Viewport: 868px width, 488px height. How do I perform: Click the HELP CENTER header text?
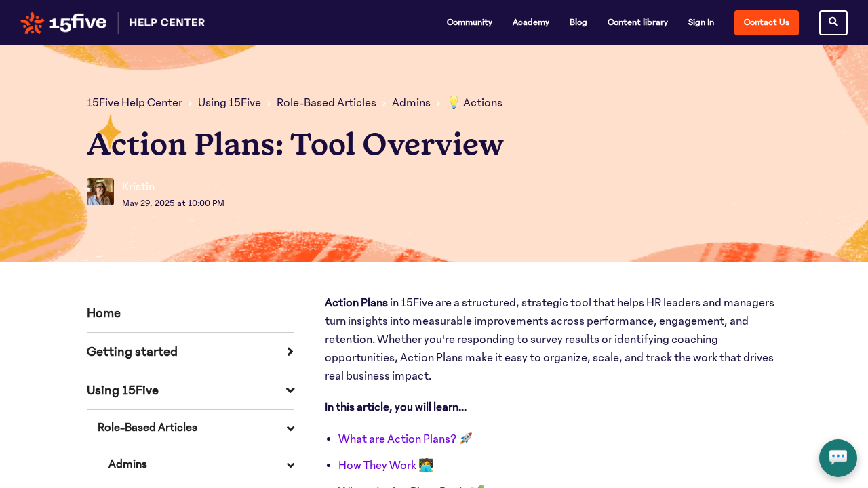click(x=167, y=22)
